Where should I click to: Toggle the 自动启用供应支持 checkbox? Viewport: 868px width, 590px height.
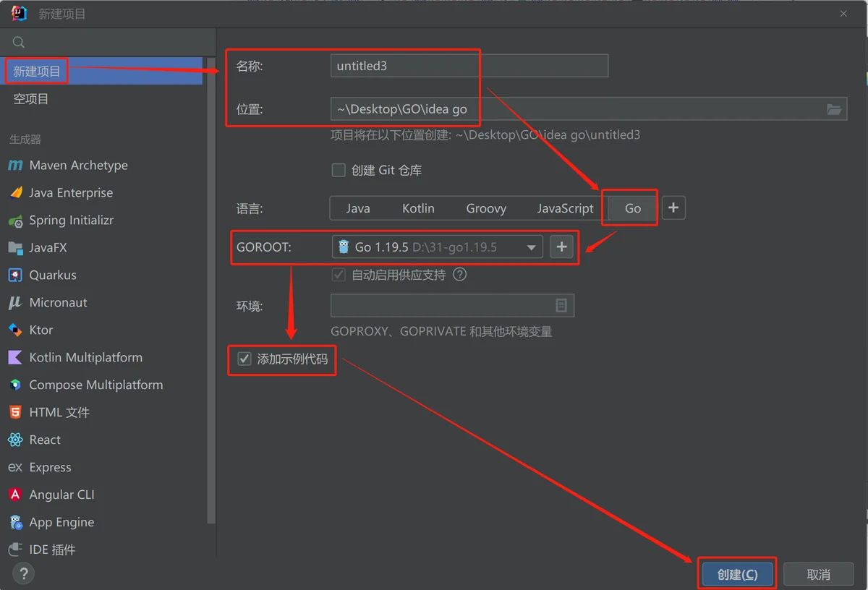[339, 275]
